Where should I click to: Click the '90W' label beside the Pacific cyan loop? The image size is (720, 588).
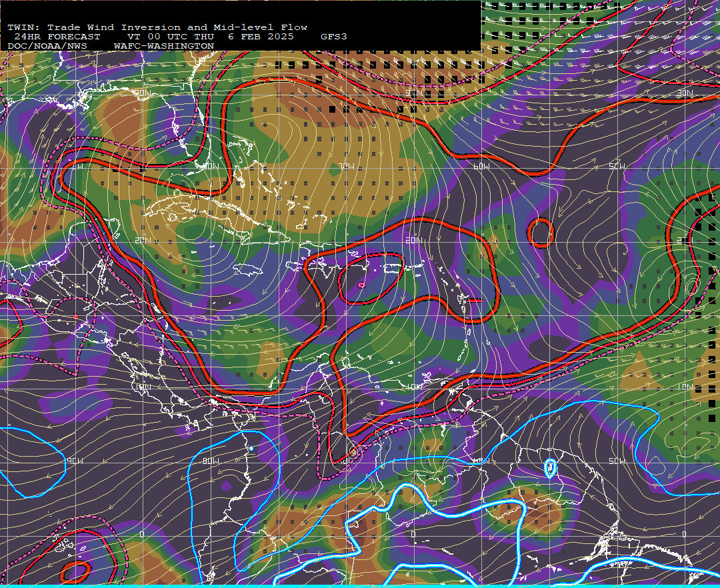tap(75, 461)
